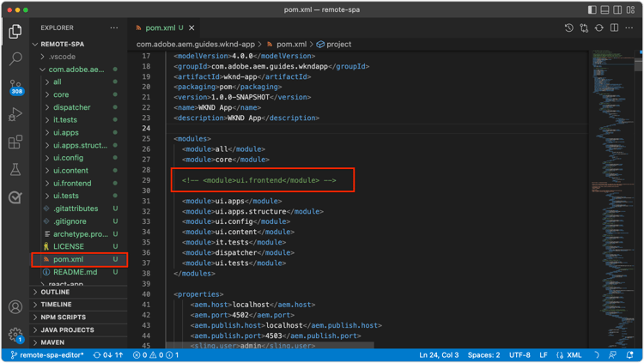Expand the OUTLINE section
644x363 pixels.
[55, 292]
